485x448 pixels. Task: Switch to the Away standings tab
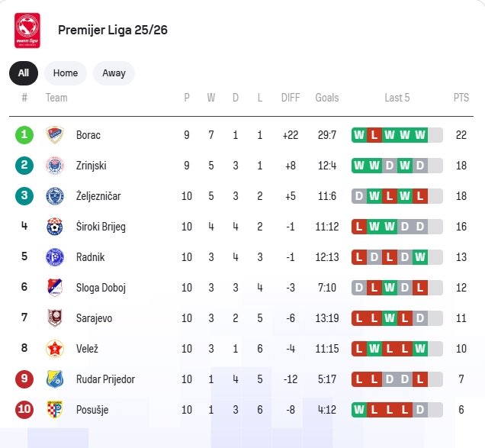(x=114, y=73)
